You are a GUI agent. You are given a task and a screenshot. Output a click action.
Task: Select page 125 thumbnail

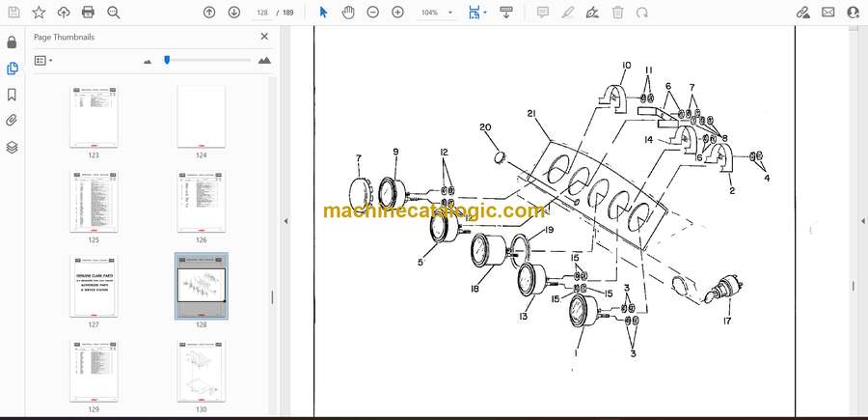[x=94, y=202]
